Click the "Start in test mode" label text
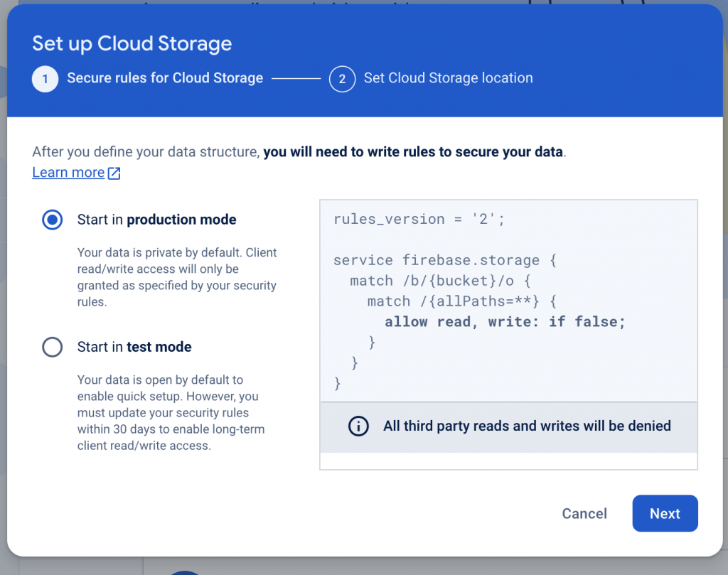The height and width of the screenshot is (575, 728). [x=134, y=347]
